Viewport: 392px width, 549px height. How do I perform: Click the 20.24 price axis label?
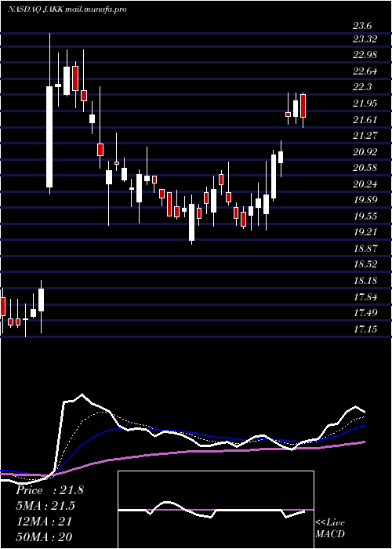click(365, 184)
